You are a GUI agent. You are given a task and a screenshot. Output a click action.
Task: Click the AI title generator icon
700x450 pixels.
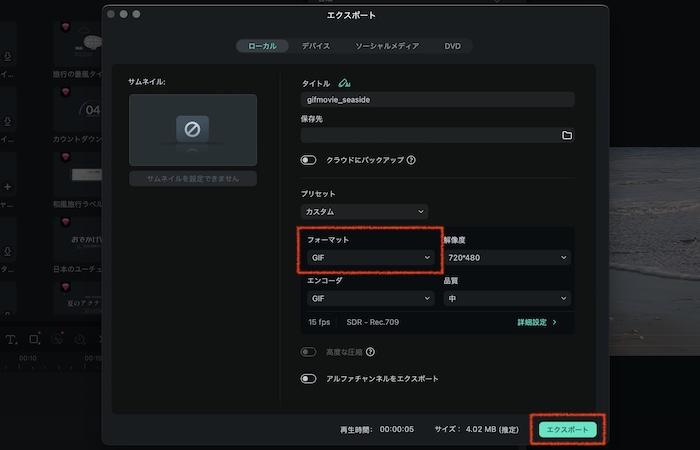click(x=344, y=83)
